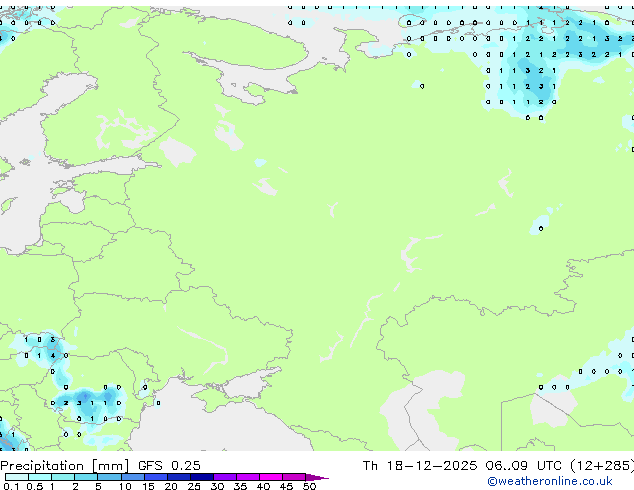Click the "45" legend scale label
The width and height of the screenshot is (634, 490).
pyautogui.click(x=286, y=486)
